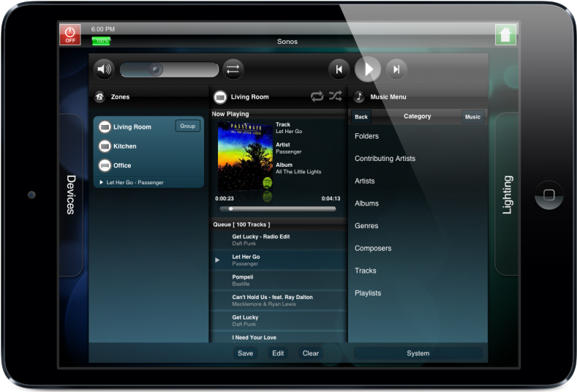Skip to the previous track

338,69
